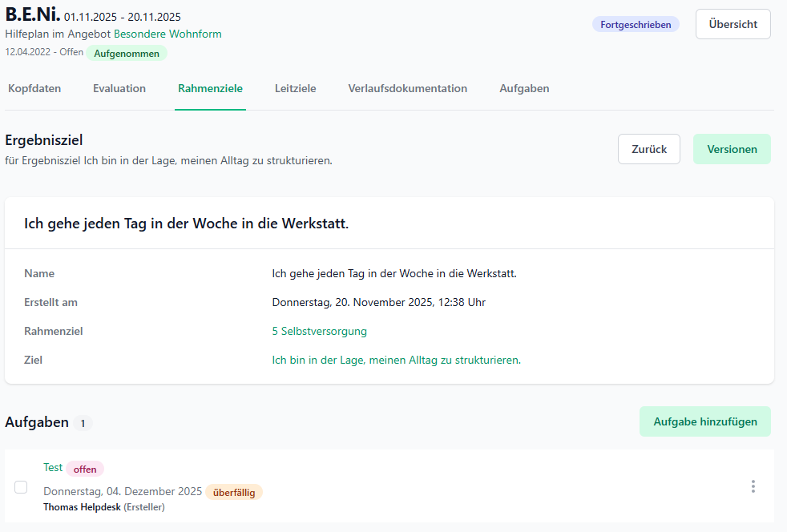
Task: Click Aufgabe hinzufügen button
Action: (x=704, y=421)
